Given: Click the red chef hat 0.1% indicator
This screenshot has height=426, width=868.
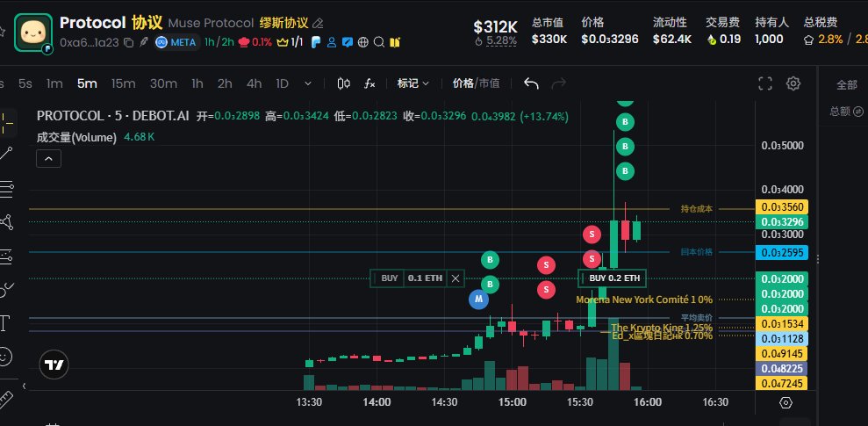Looking at the screenshot, I should (255, 42).
